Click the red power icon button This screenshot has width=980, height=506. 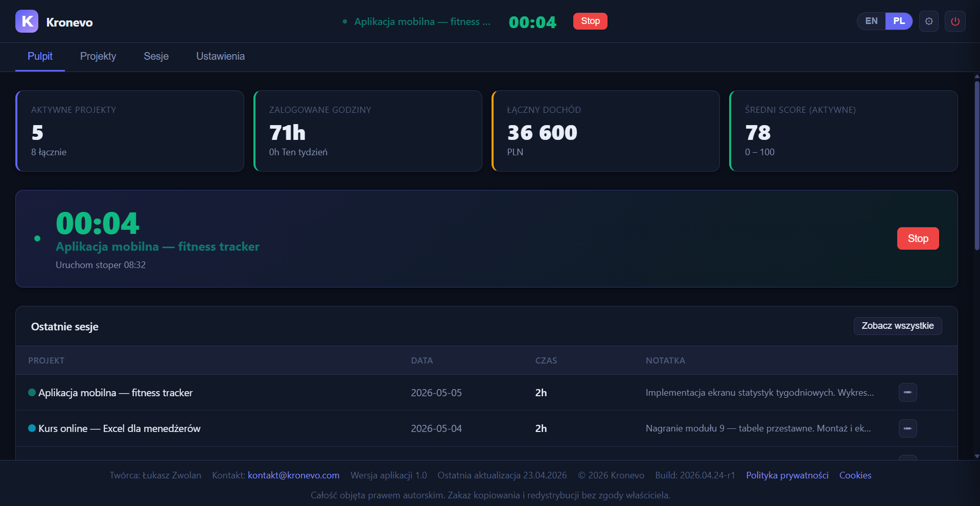coord(955,21)
